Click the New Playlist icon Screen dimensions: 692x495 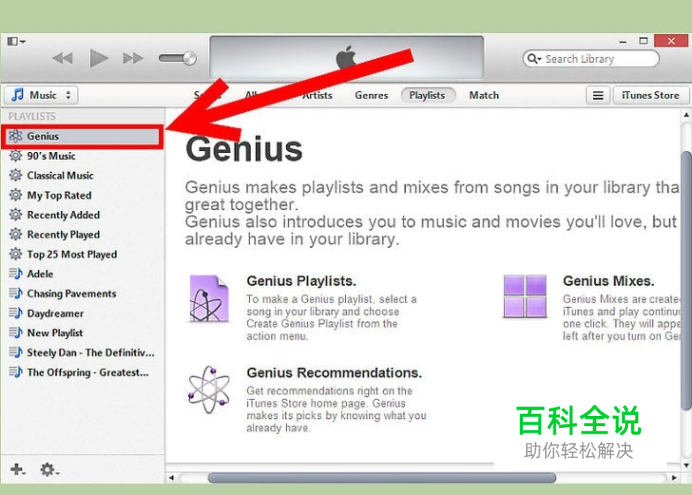click(15, 333)
